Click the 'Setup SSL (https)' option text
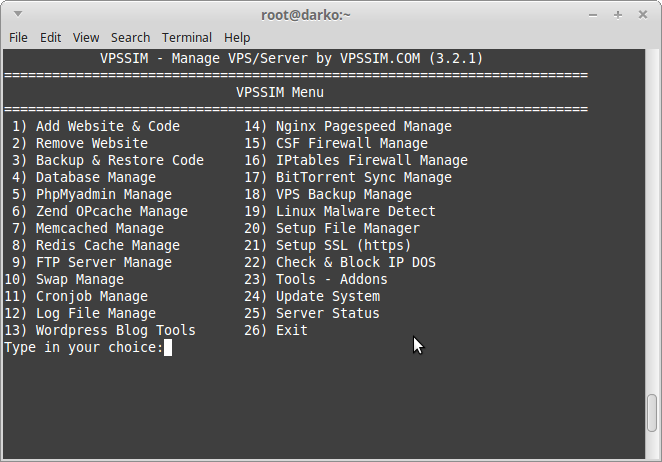Image resolution: width=662 pixels, height=462 pixels. click(343, 245)
